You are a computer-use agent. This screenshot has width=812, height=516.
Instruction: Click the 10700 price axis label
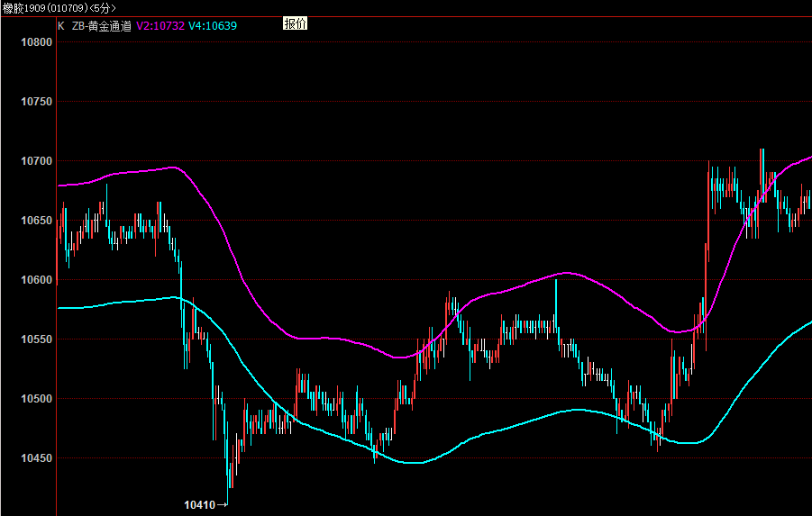coord(36,161)
